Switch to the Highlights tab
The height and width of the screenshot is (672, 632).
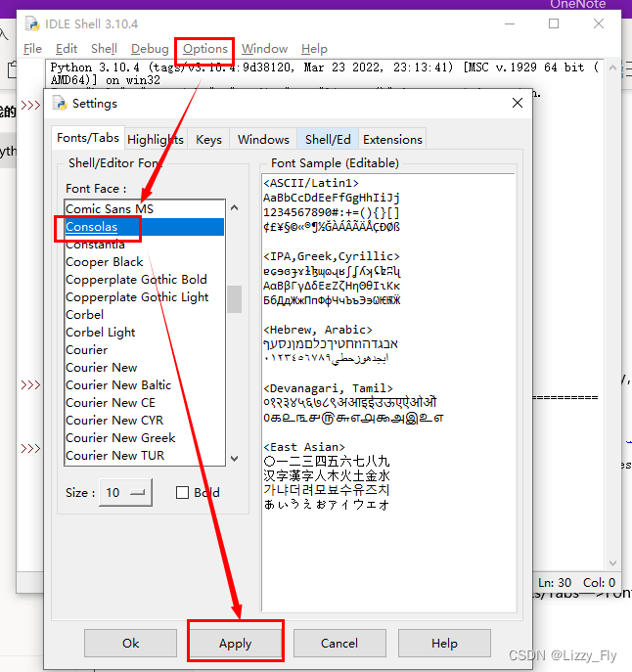point(156,140)
